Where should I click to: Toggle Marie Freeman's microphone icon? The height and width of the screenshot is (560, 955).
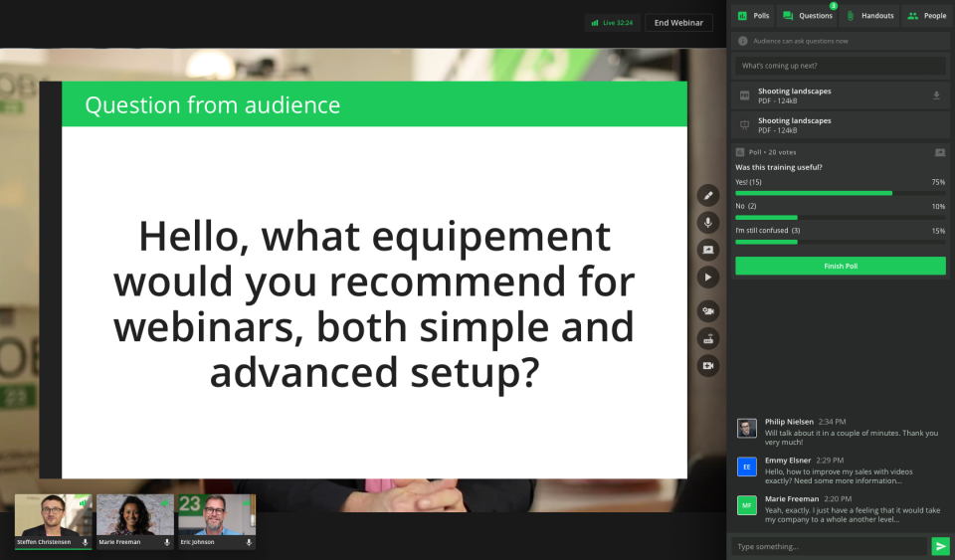tap(167, 542)
